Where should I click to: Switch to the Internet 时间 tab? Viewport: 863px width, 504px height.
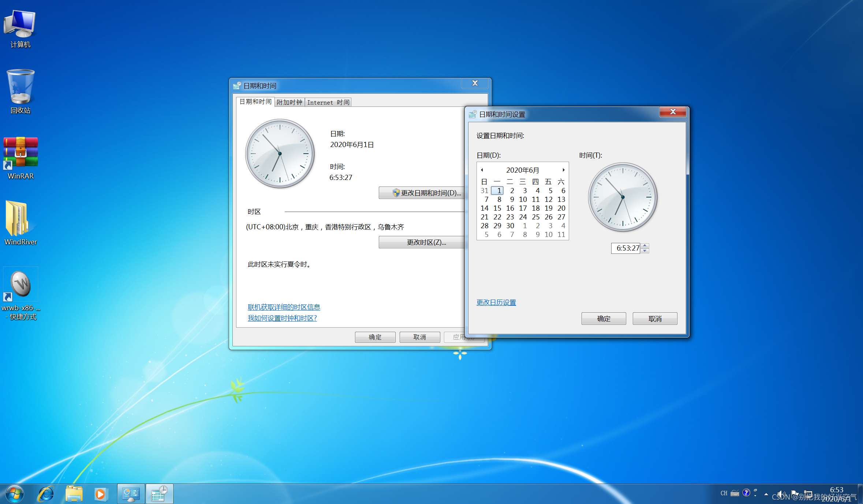[328, 102]
